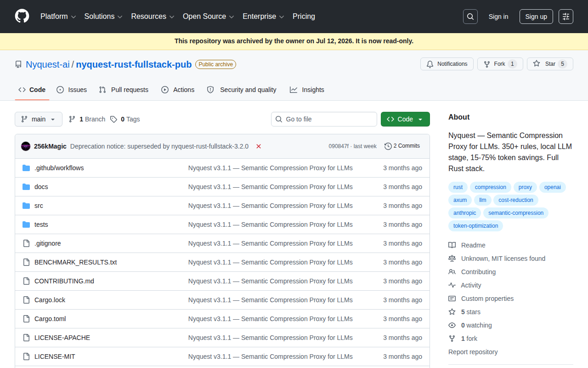Click the pulse icon next to Activity
This screenshot has height=368, width=588.
(452, 285)
